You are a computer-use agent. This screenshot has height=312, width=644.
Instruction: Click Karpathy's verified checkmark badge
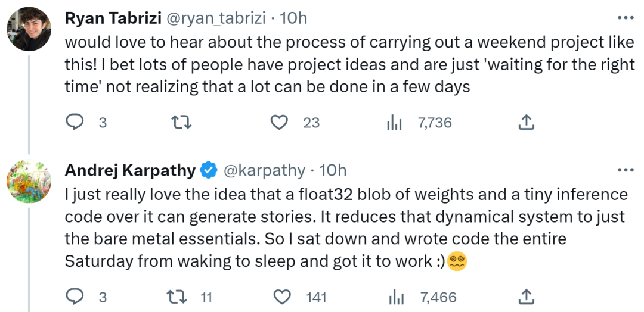[208, 171]
